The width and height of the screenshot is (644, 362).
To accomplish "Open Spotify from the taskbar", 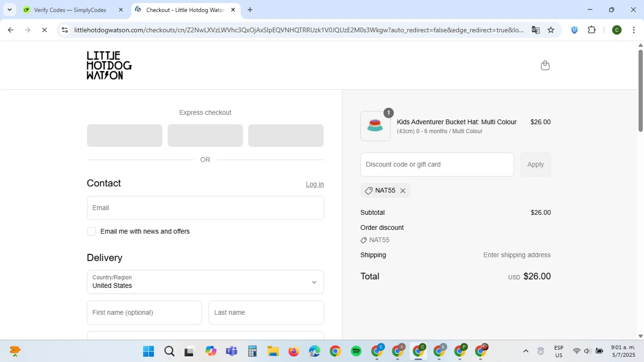I will [356, 351].
